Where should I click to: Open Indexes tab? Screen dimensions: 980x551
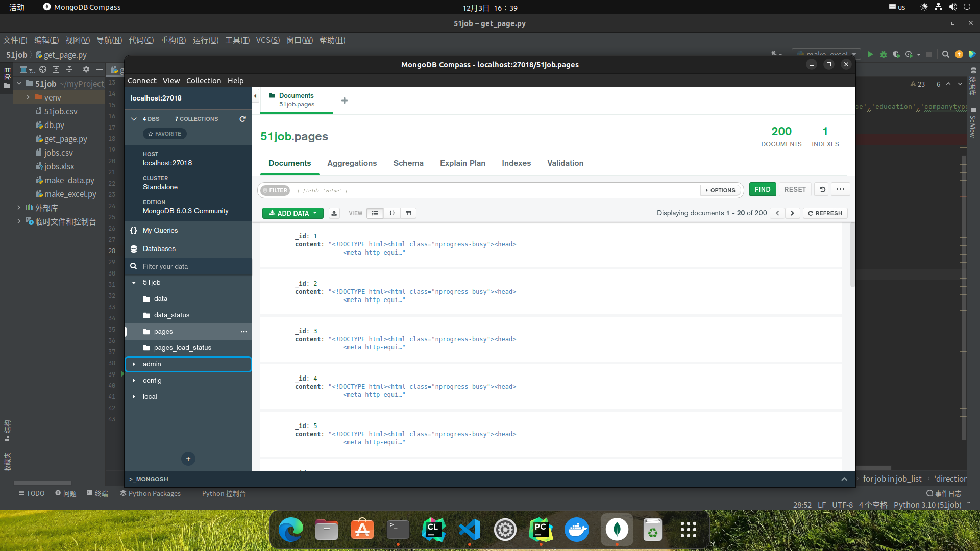click(517, 163)
